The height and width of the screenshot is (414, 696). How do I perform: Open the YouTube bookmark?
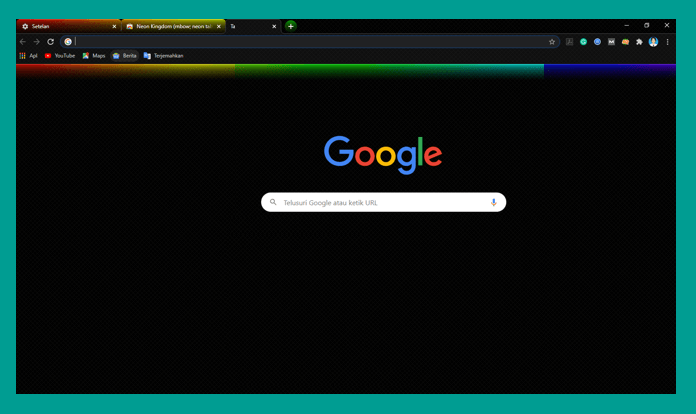pyautogui.click(x=60, y=56)
